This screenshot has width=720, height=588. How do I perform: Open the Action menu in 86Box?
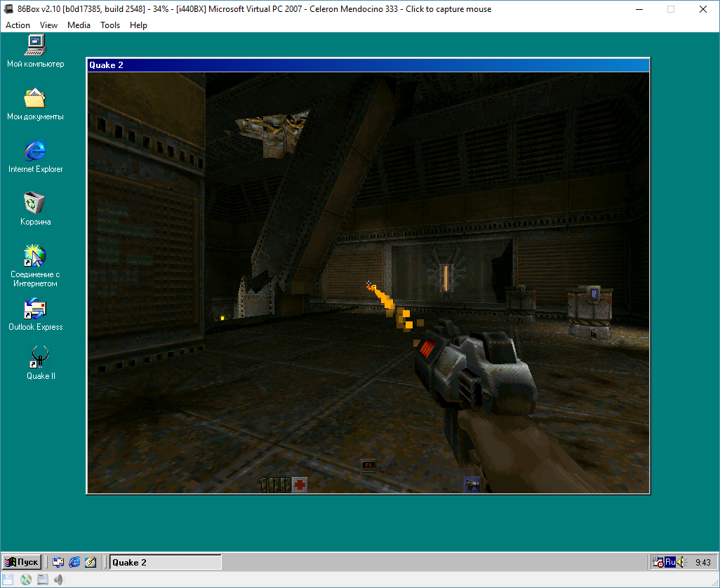[18, 25]
